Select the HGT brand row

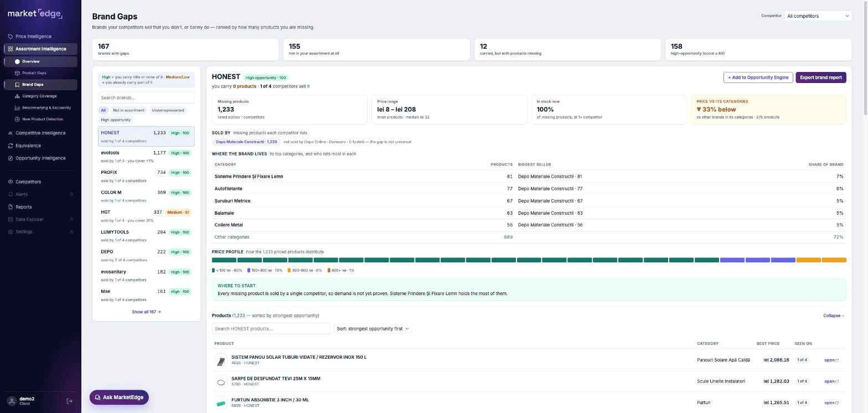(146, 216)
